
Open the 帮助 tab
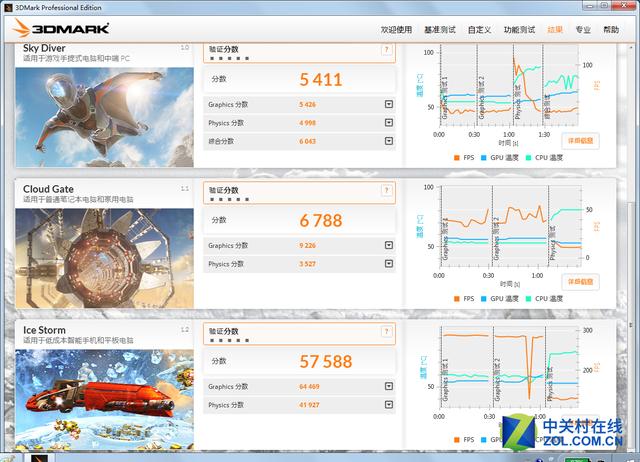(611, 30)
